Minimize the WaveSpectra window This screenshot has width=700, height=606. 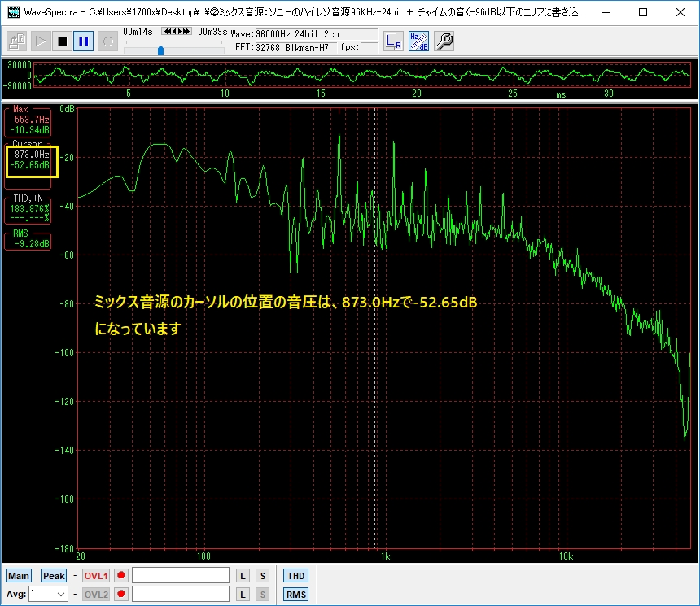(x=606, y=12)
